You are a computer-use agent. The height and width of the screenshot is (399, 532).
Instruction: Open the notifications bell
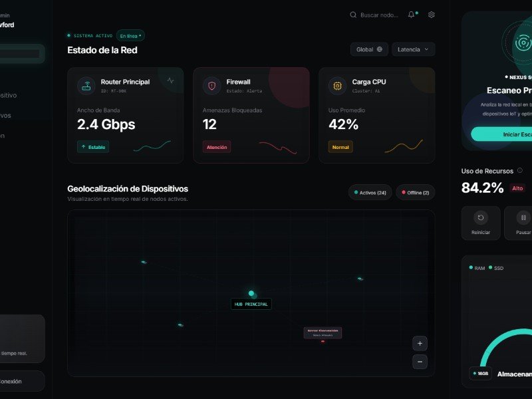pyautogui.click(x=412, y=15)
